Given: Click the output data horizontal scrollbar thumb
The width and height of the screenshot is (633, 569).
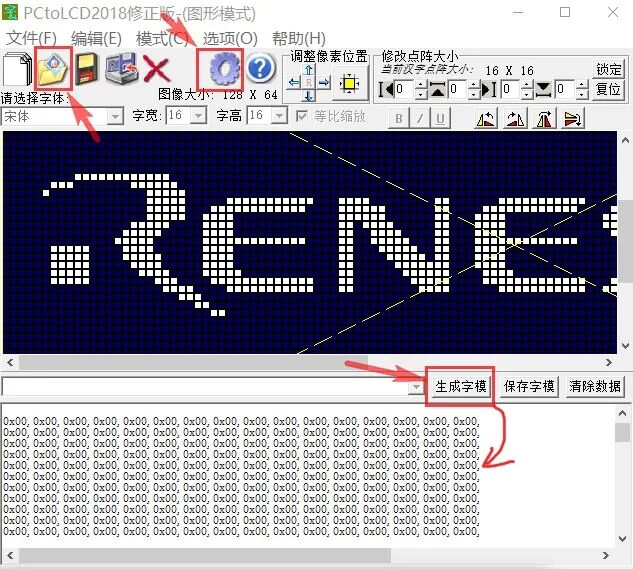Looking at the screenshot, I should click(205, 556).
